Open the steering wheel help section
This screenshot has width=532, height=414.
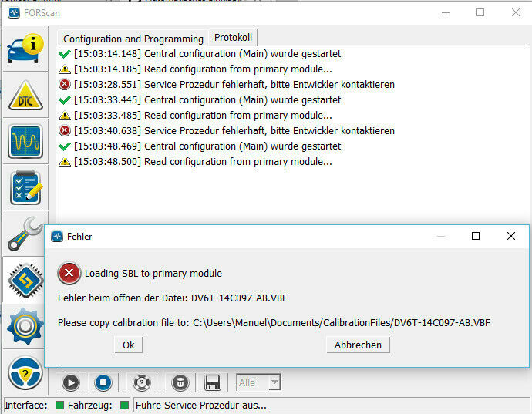[25, 373]
